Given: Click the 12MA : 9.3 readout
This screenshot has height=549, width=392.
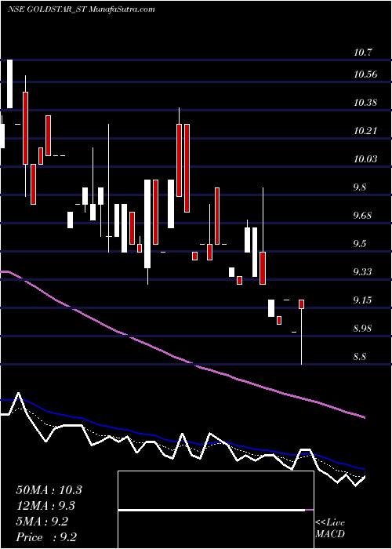Looking at the screenshot, I should click(x=45, y=506).
